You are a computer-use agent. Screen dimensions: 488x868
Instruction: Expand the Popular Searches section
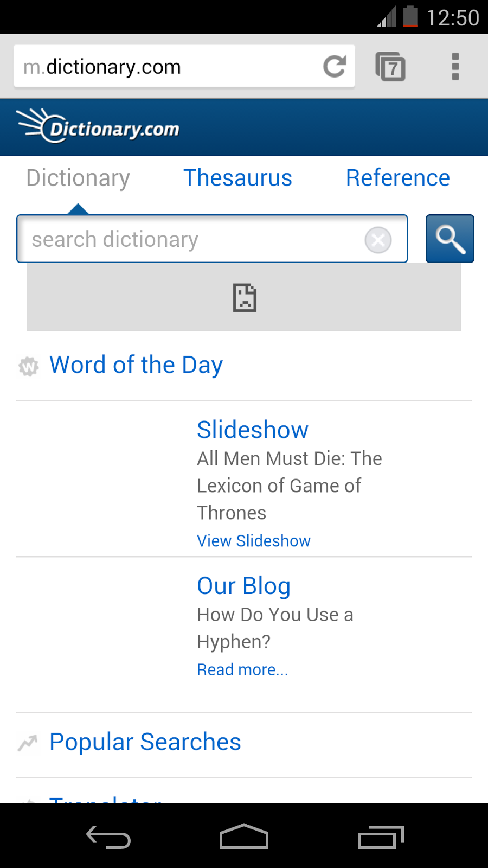pos(145,742)
